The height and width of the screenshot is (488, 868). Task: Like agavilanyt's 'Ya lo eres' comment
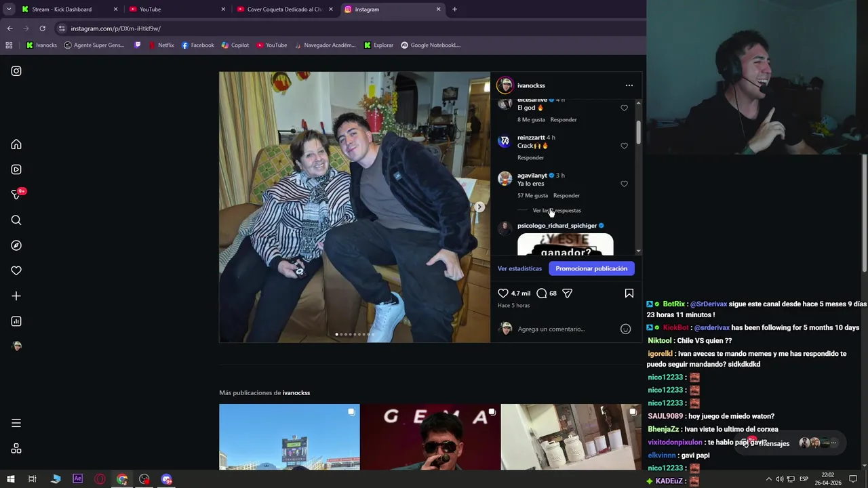625,184
